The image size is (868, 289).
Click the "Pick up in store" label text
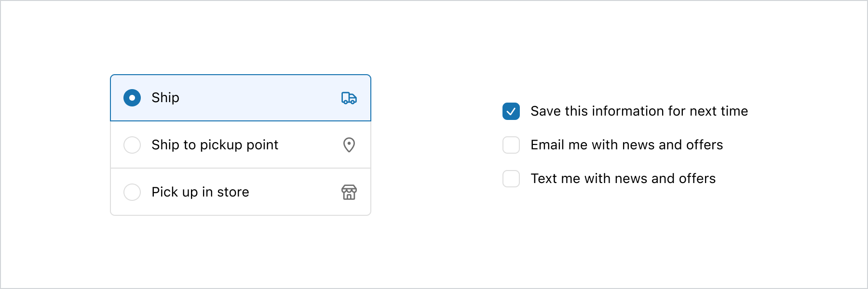click(x=200, y=192)
